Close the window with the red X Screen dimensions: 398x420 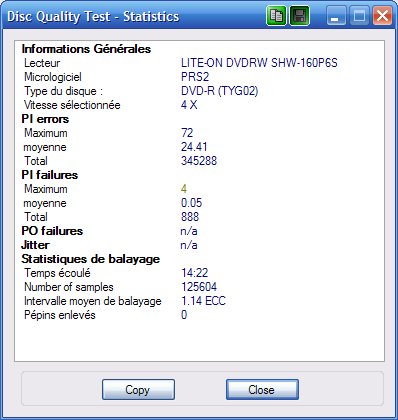pos(382,16)
